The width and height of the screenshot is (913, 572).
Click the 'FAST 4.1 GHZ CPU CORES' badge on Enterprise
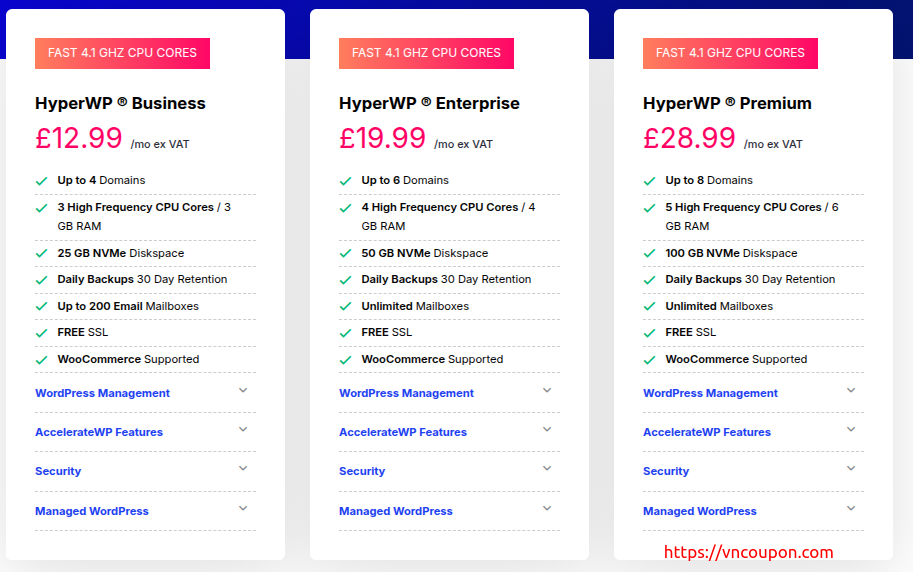[x=426, y=53]
